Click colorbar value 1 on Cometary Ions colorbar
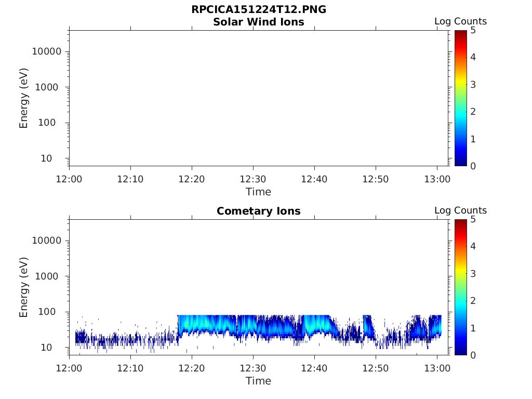This screenshot has height=399, width=532. pyautogui.click(x=473, y=328)
